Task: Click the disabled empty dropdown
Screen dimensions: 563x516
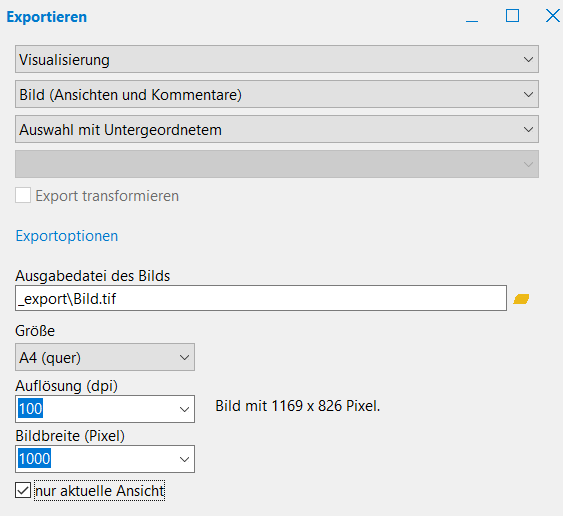Action: coord(277,164)
